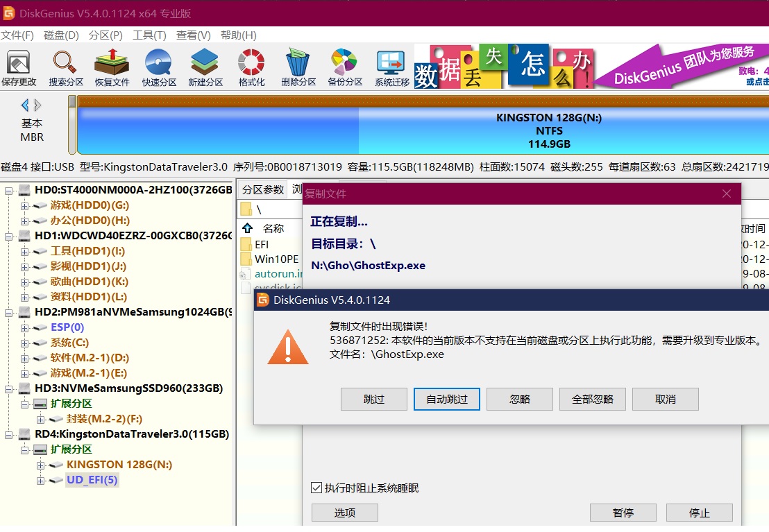
Task: Select 资料(HDD1)(L:) in disk tree
Action: pos(89,297)
